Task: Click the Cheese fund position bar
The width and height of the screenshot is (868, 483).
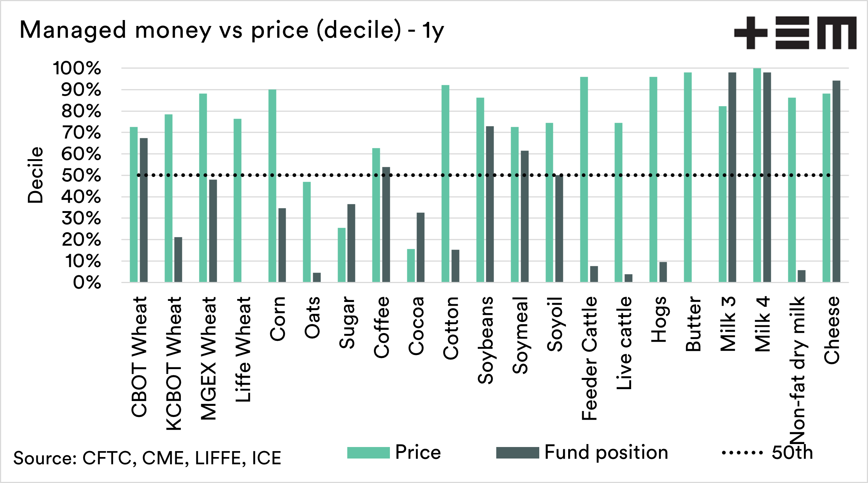Action: (x=836, y=181)
